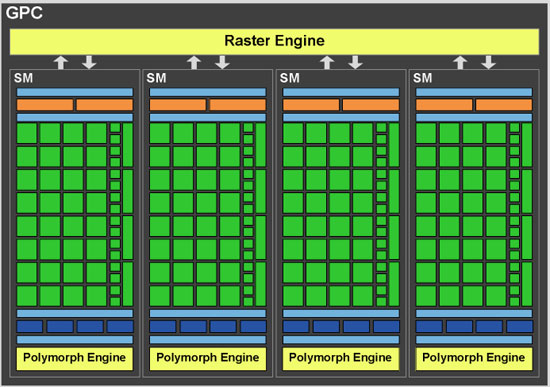The width and height of the screenshot is (550, 387).
Task: Select the left orange block in leftmost SM
Action: pos(45,105)
